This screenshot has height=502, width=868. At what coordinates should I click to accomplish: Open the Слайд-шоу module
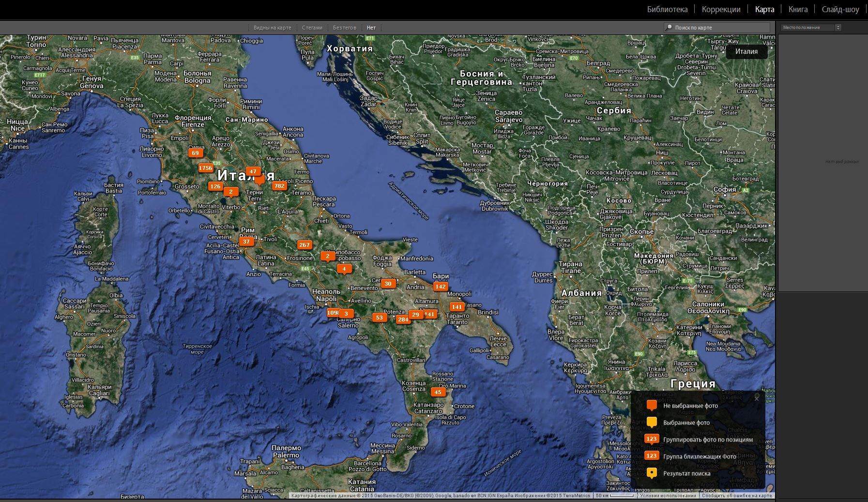840,9
